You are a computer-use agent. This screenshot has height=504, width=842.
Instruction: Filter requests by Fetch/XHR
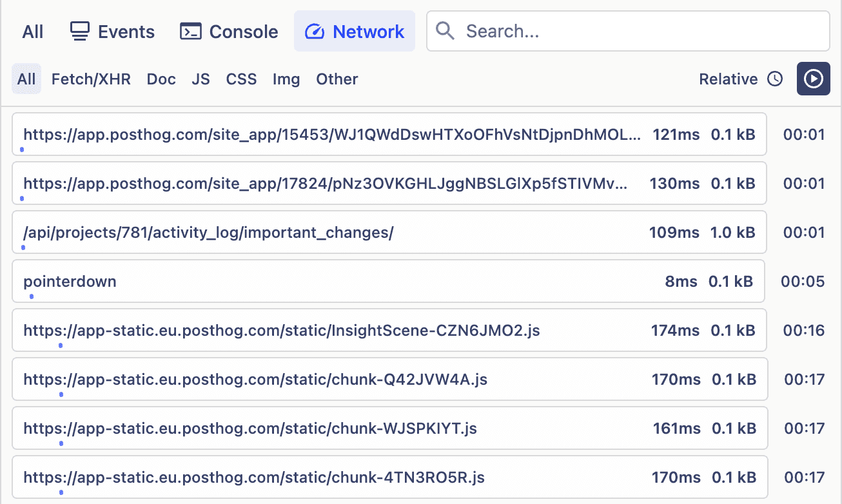click(x=91, y=79)
